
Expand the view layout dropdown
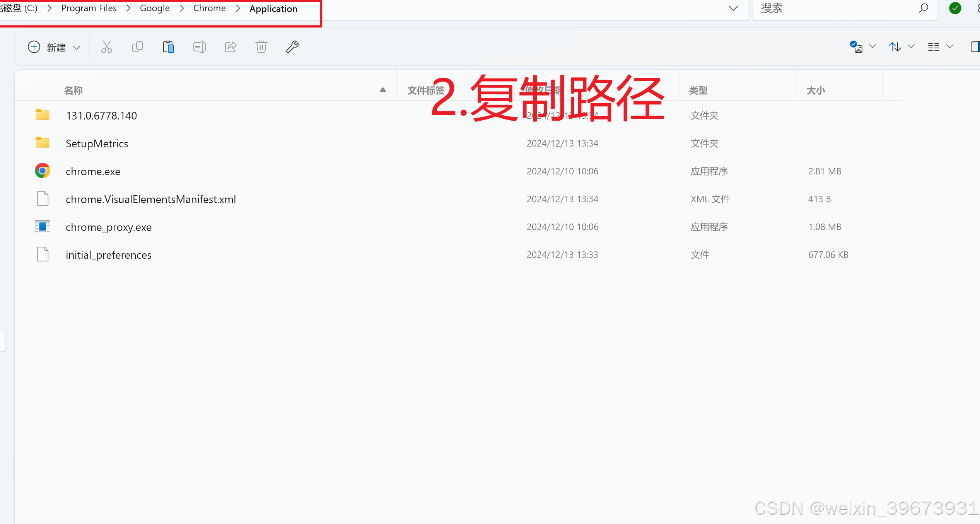click(x=949, y=47)
